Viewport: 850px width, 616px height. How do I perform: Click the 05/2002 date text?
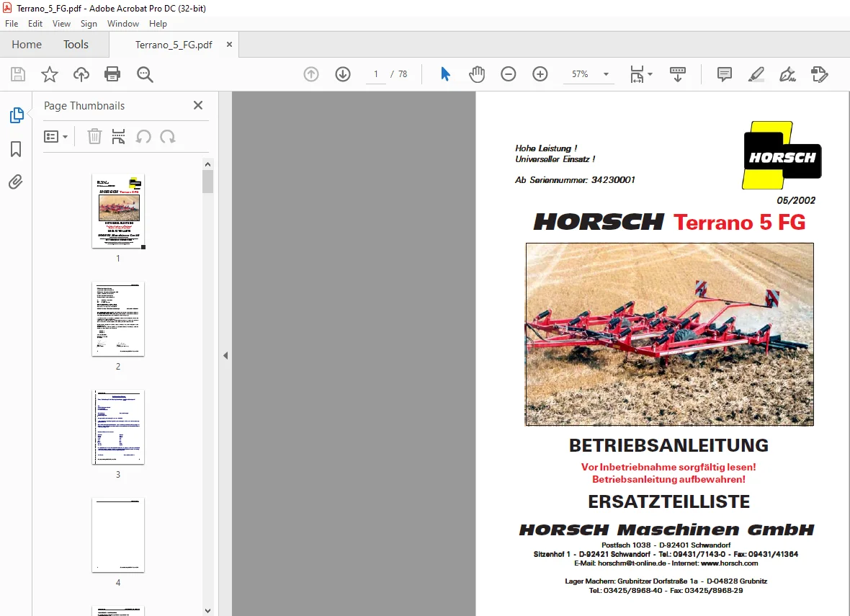pyautogui.click(x=796, y=200)
